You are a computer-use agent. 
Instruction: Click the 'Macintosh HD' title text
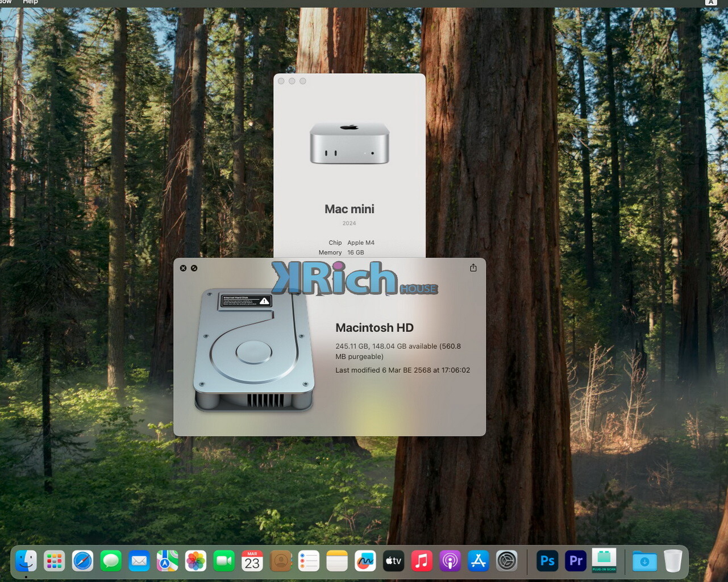pyautogui.click(x=375, y=328)
